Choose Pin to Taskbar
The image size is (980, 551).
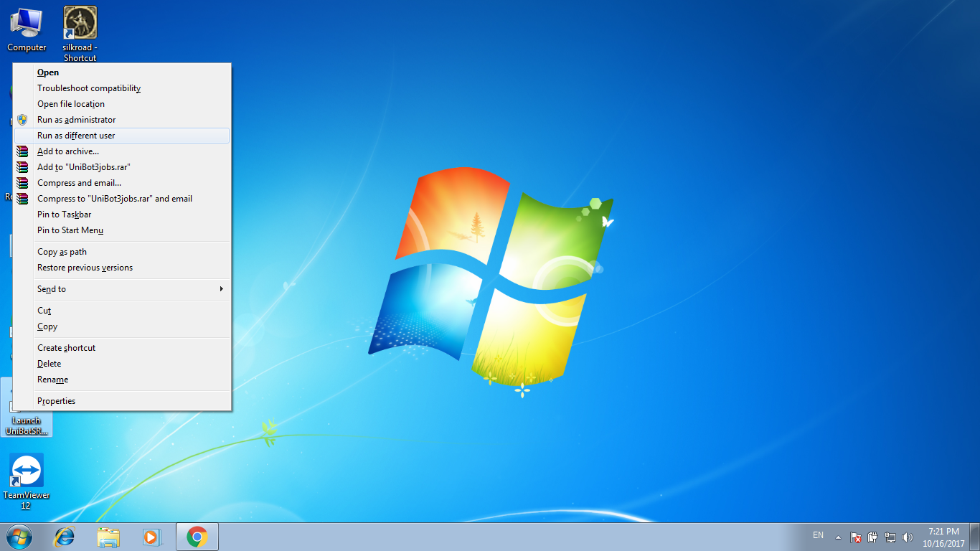(x=122, y=215)
